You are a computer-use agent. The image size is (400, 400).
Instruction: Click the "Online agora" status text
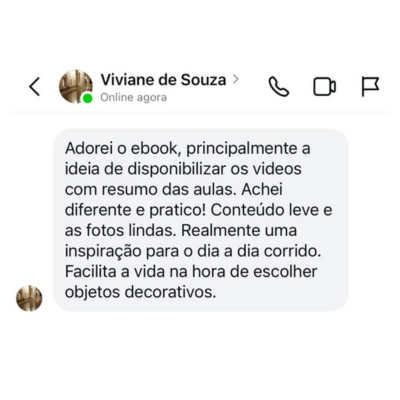[x=134, y=98]
